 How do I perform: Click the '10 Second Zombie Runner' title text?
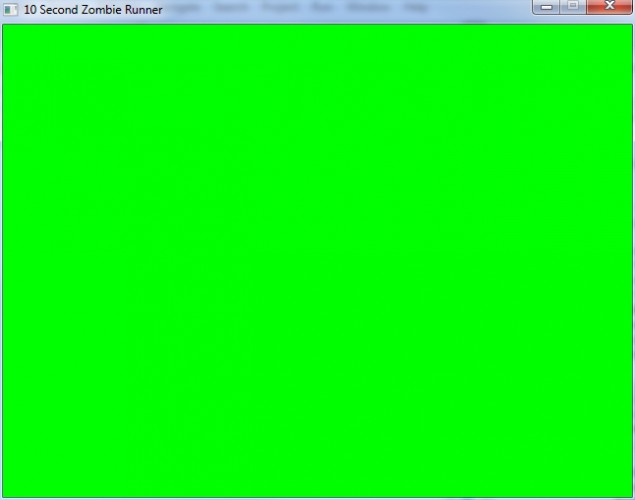pos(93,10)
